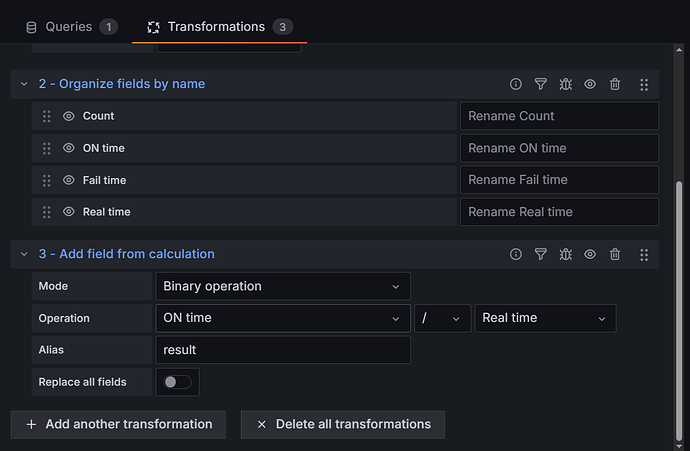Click info icon on Organize fields transformation

click(x=516, y=84)
